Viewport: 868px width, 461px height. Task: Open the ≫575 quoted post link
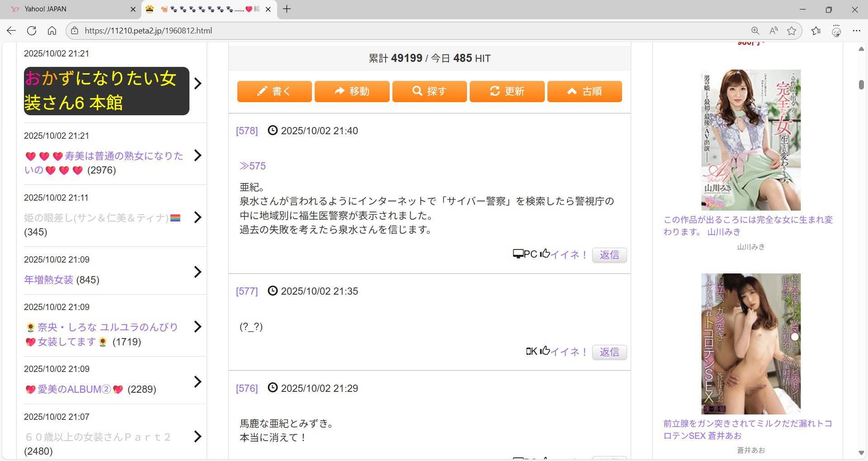tap(253, 166)
